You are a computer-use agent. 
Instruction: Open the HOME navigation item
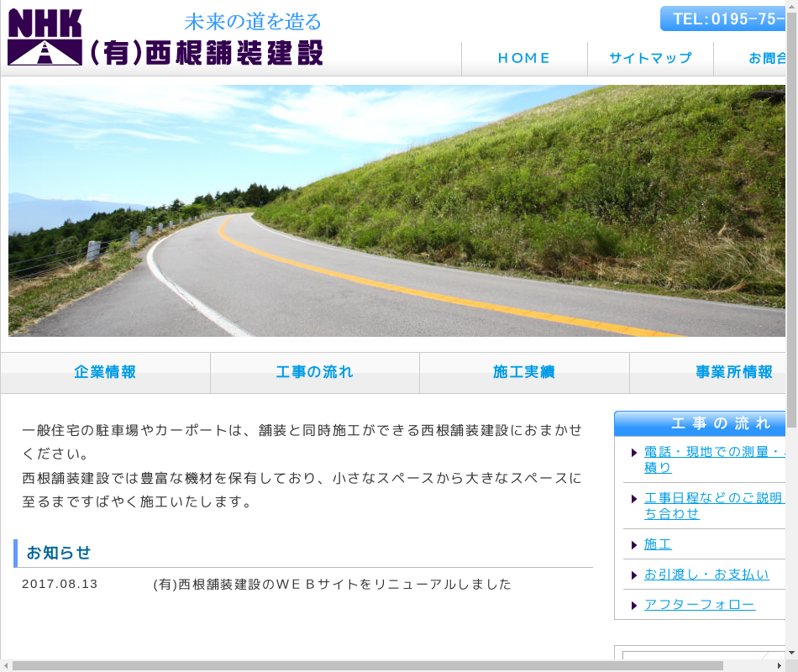(524, 59)
